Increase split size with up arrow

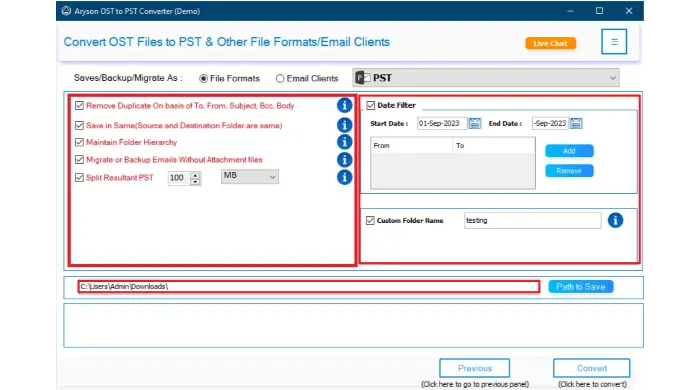[195, 175]
